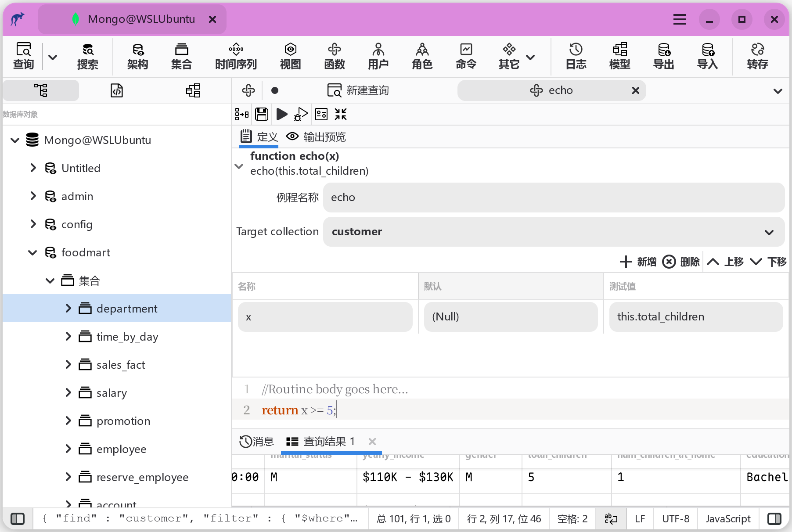
Task: Toggle the left sidebar panel from the status bar
Action: pyautogui.click(x=18, y=518)
